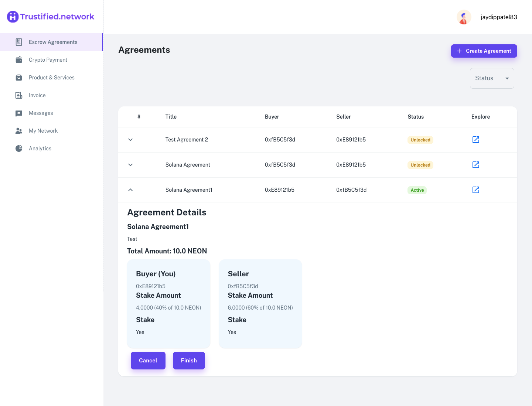Open the Invoice receipt icon

coord(19,95)
